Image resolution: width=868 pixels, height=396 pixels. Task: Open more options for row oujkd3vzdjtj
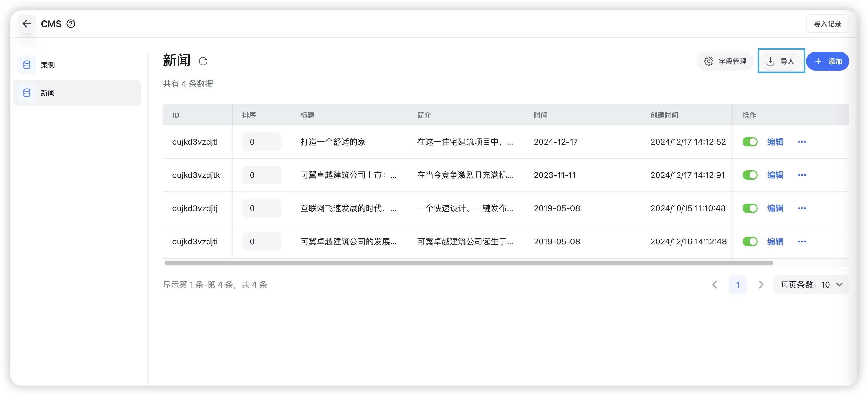(802, 208)
